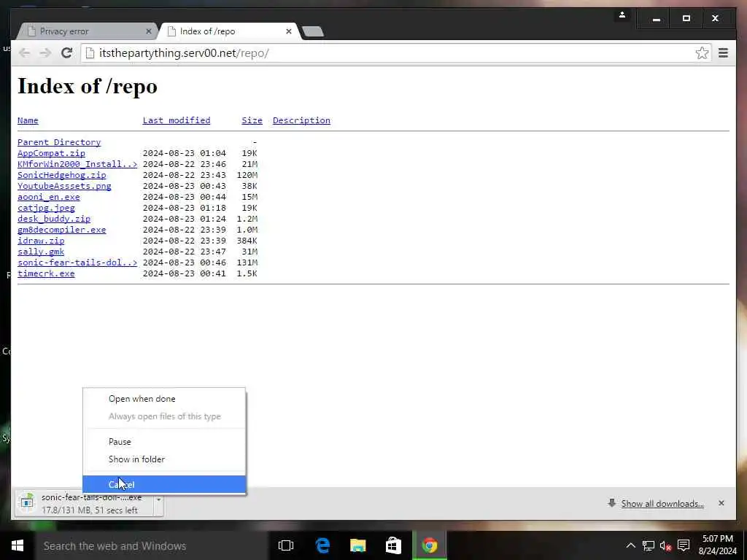Sort listing by Size column
This screenshot has height=560, width=747.
(252, 120)
